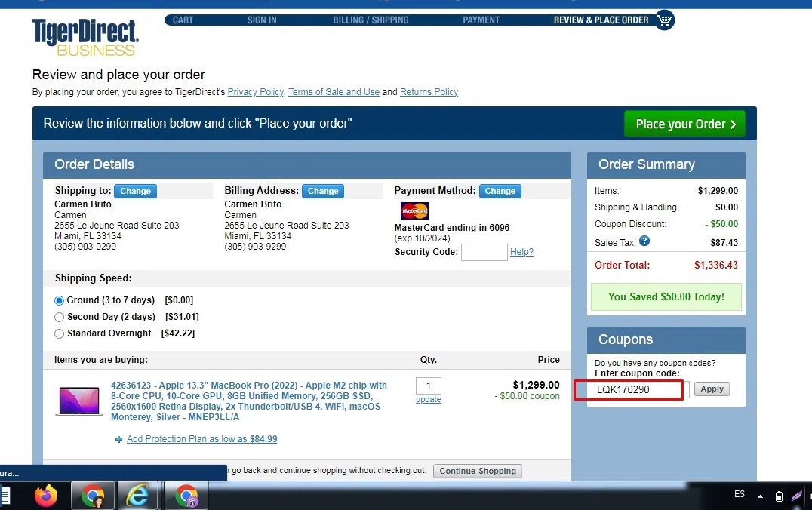Launch Internet Explorer from the taskbar
The height and width of the screenshot is (510, 812).
point(138,496)
